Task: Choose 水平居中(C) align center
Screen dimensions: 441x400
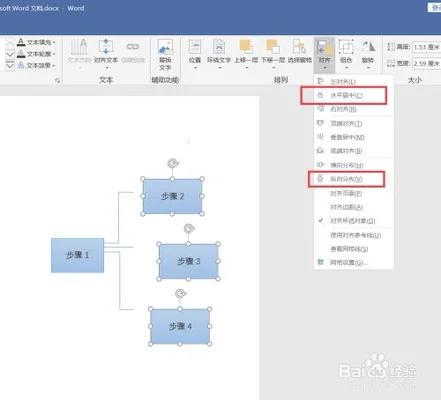Action: point(354,95)
